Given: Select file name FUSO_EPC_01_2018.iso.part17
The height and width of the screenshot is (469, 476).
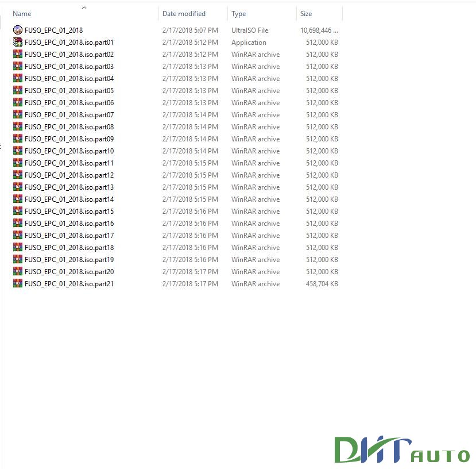Looking at the screenshot, I should [69, 236].
